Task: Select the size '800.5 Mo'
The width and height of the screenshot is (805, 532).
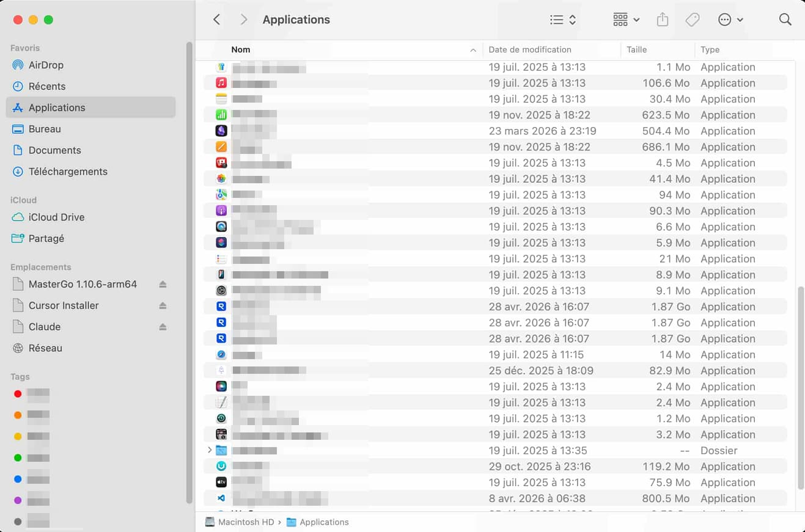Action: [x=666, y=498]
